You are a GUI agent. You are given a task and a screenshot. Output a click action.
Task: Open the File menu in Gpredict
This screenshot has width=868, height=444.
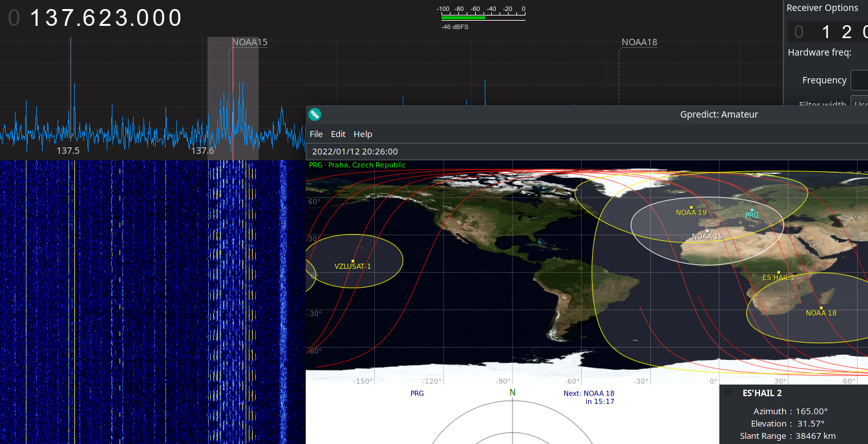click(316, 134)
